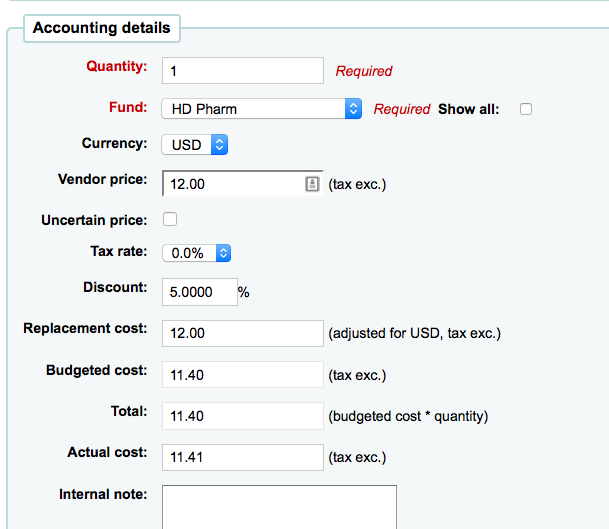Screen dimensions: 609x529
Task: Click into the Quantity input field
Action: [x=242, y=71]
